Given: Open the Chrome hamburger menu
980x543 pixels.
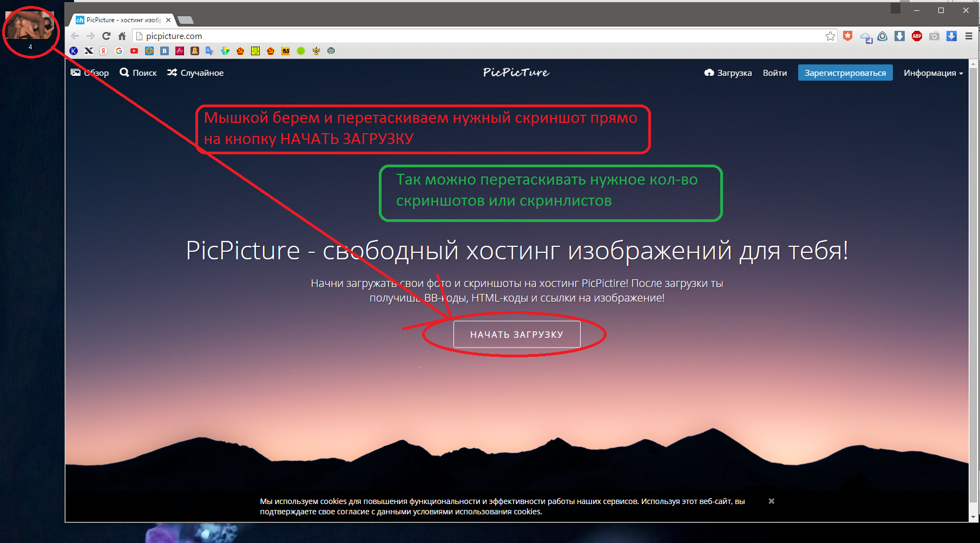Looking at the screenshot, I should (969, 36).
